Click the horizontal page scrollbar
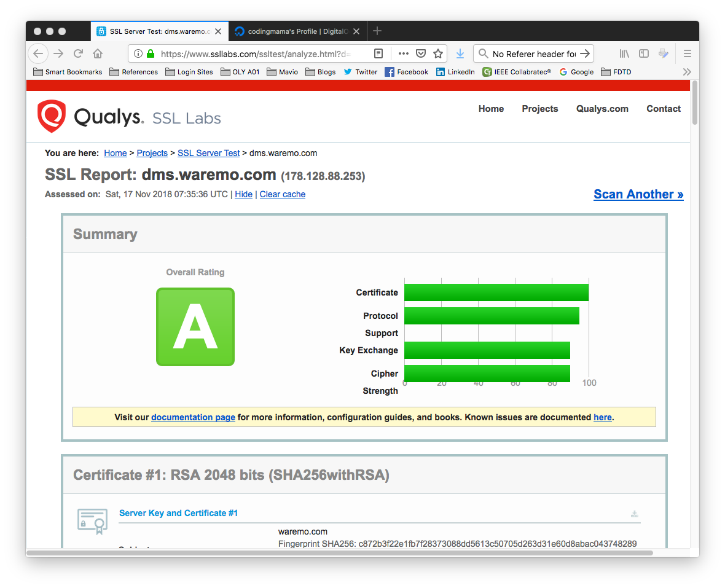This screenshot has width=725, height=588. tap(339, 553)
